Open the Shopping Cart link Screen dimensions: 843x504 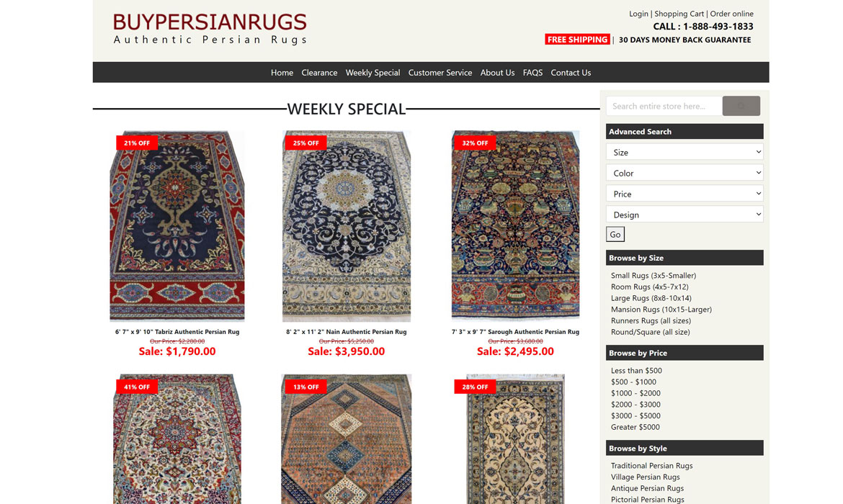(679, 14)
